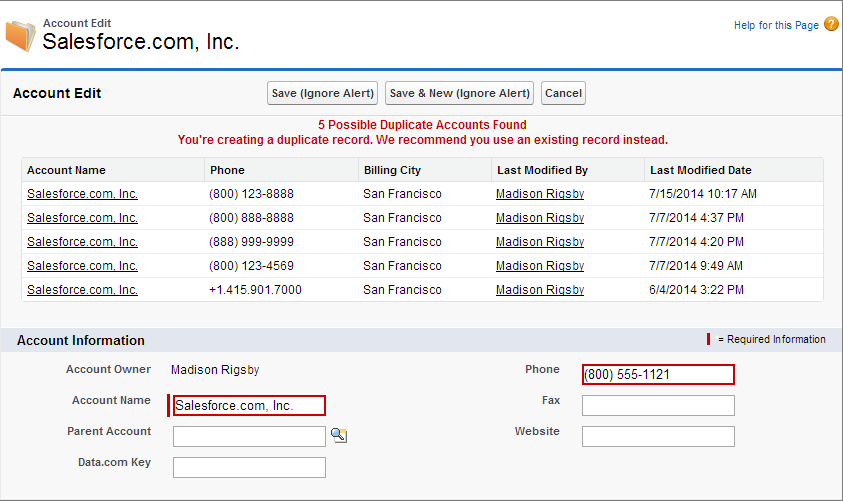Screen dimensions: 843x501
Task: Click Save & New (Ignore Alert) button
Action: (x=460, y=93)
